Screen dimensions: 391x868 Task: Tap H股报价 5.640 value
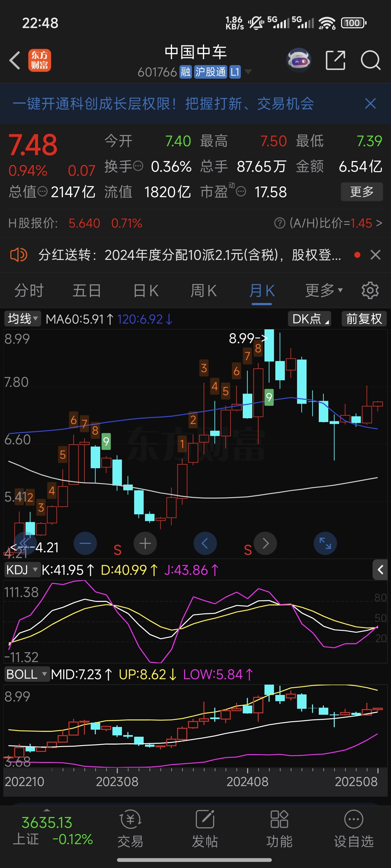[84, 223]
